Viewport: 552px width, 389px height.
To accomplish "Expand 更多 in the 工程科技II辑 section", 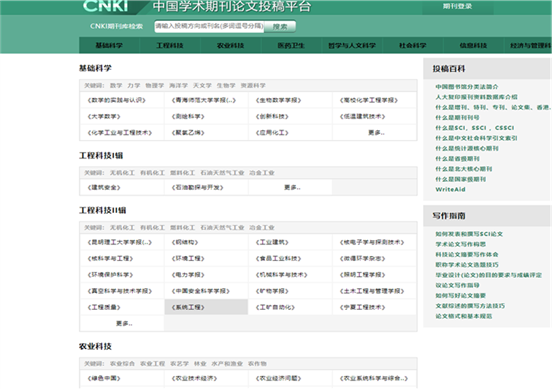I will pos(124,324).
